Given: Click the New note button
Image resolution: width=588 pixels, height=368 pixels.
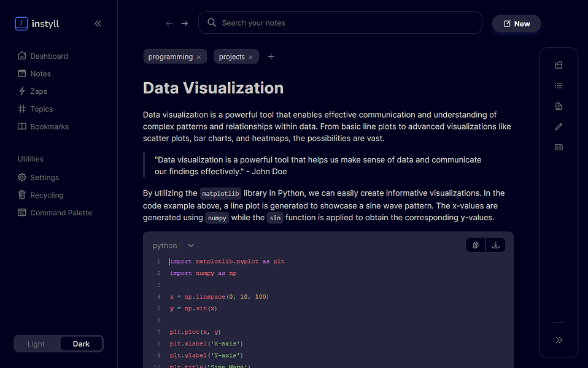Looking at the screenshot, I should click(516, 23).
